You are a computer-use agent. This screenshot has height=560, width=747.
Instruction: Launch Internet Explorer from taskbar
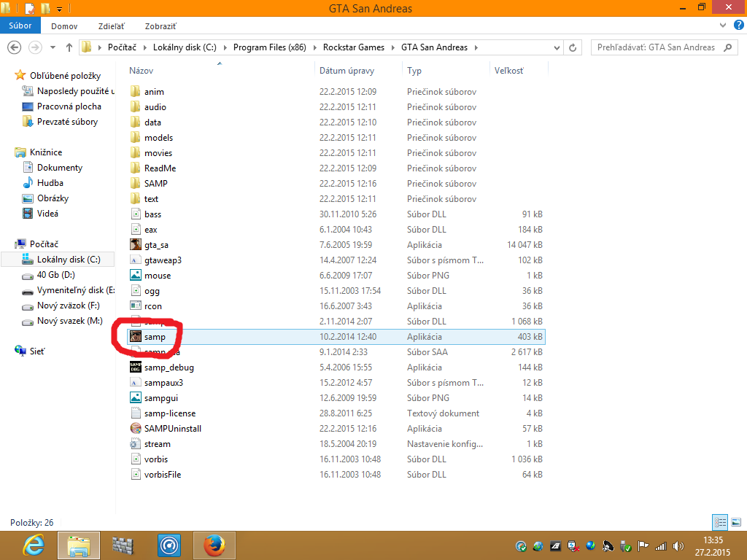pos(34,545)
